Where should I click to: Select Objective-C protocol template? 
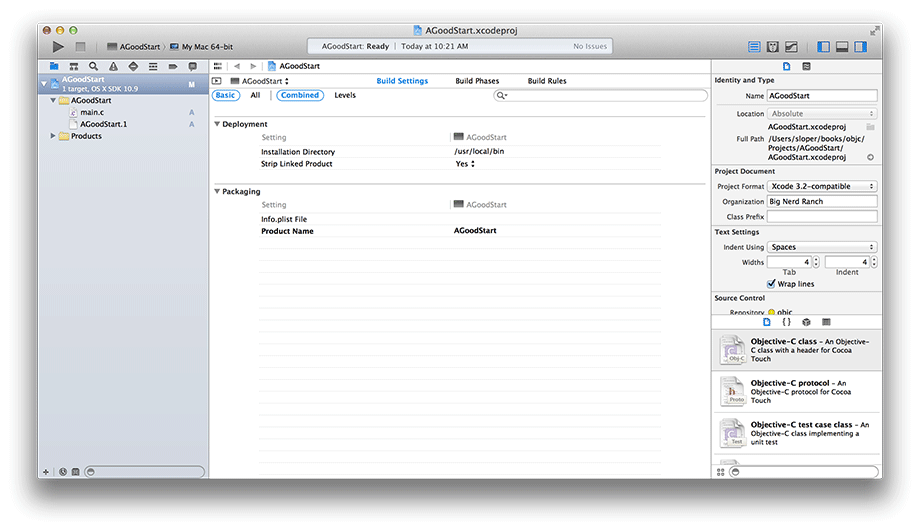pos(797,391)
